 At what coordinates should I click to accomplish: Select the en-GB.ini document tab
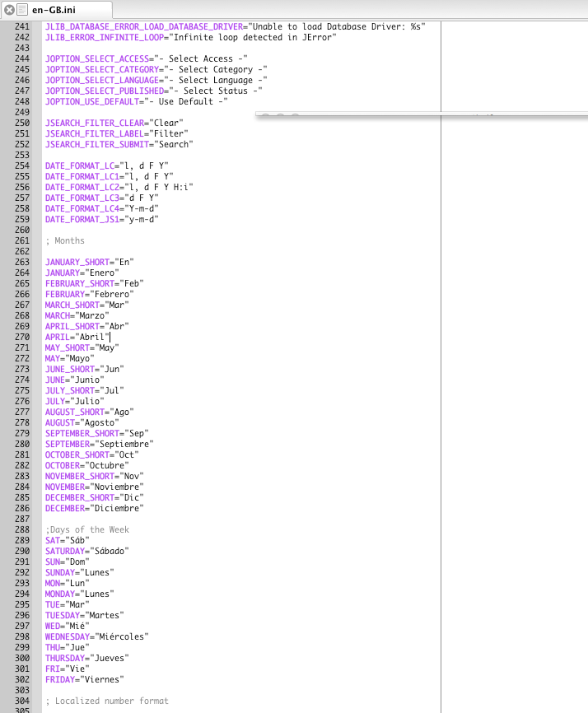tap(56, 10)
